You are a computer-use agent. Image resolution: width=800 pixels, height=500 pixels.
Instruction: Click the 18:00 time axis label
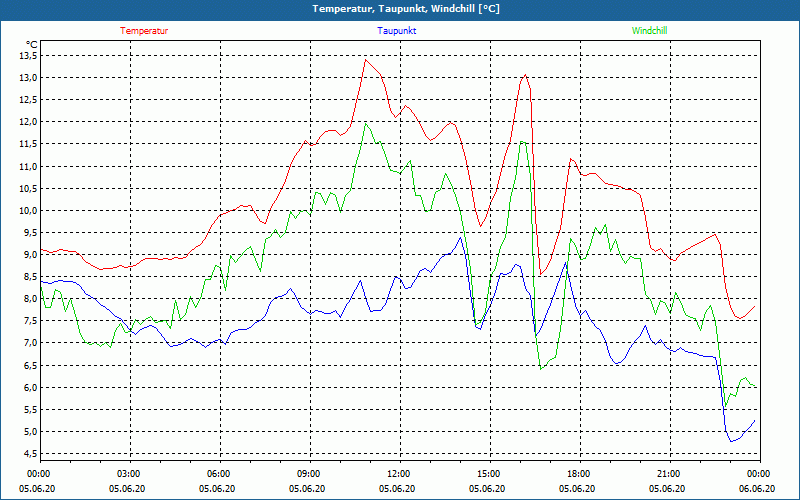click(579, 474)
